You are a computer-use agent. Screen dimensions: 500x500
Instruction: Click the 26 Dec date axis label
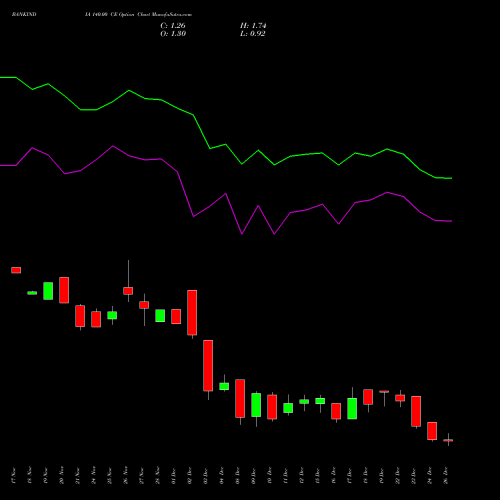click(x=446, y=476)
